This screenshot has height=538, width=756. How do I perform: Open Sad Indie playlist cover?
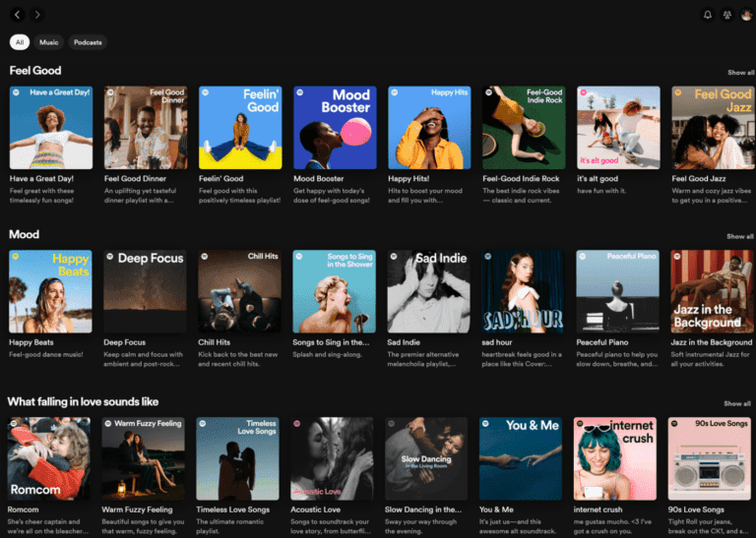point(428,291)
